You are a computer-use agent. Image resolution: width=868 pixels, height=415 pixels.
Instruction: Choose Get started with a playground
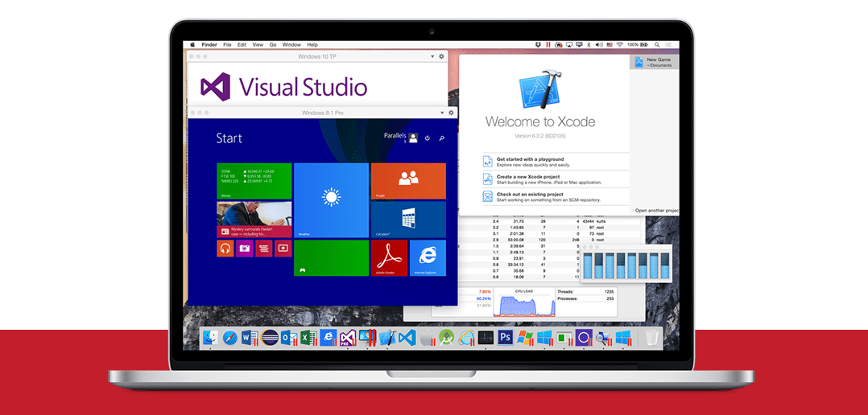[x=556, y=162]
